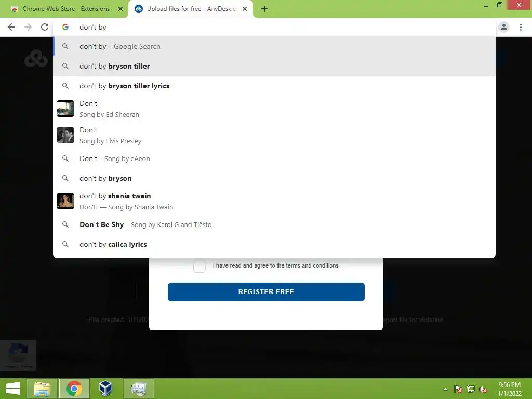Viewport: 532px width, 399px height.
Task: Select "don't by shania twain" suggestion
Action: coord(274,202)
